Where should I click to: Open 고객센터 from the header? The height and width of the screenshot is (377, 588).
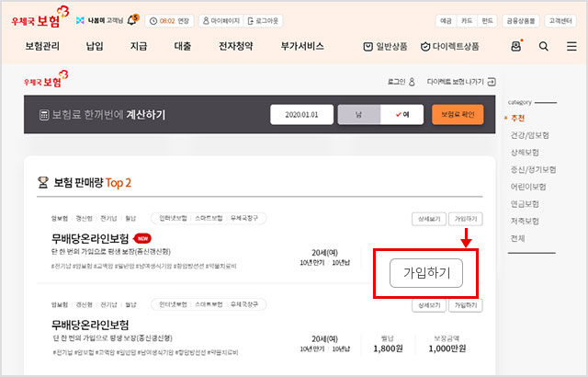click(560, 21)
